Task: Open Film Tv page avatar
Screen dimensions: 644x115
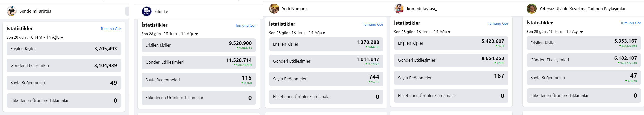Action: tap(146, 11)
